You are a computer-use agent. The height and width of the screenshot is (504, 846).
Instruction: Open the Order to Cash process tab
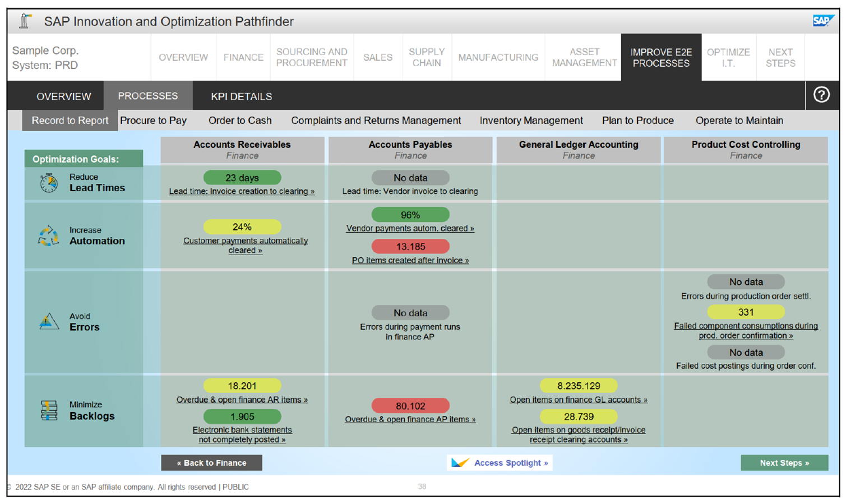point(240,121)
